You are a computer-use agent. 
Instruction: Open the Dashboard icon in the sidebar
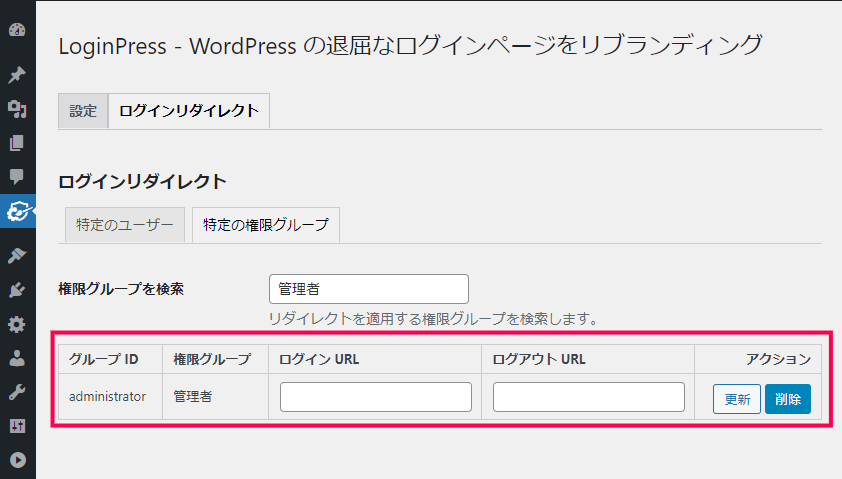pos(17,30)
